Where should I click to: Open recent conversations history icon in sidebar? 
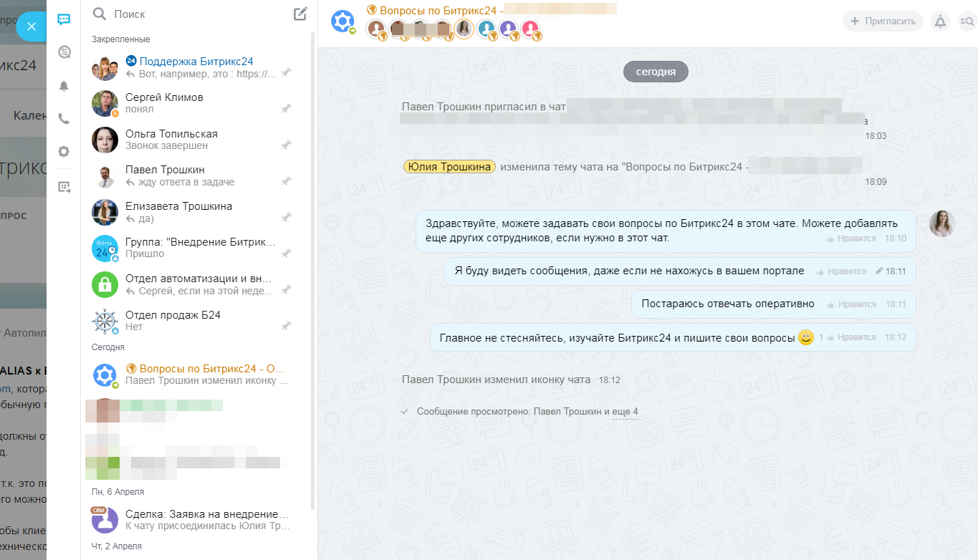pyautogui.click(x=63, y=52)
